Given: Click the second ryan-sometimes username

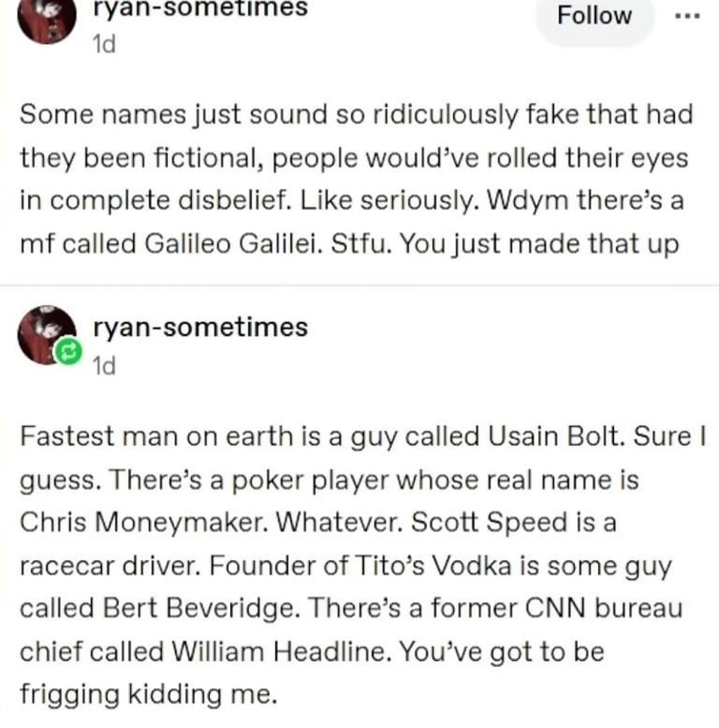Looking at the screenshot, I should click(x=201, y=326).
